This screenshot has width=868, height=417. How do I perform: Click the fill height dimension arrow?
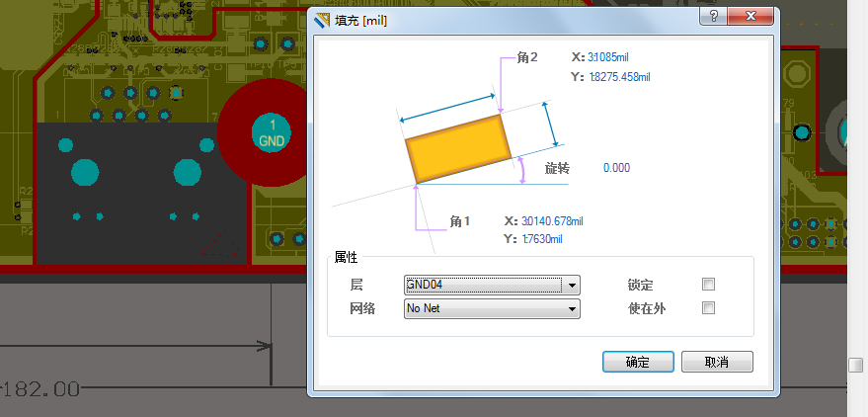[x=552, y=125]
